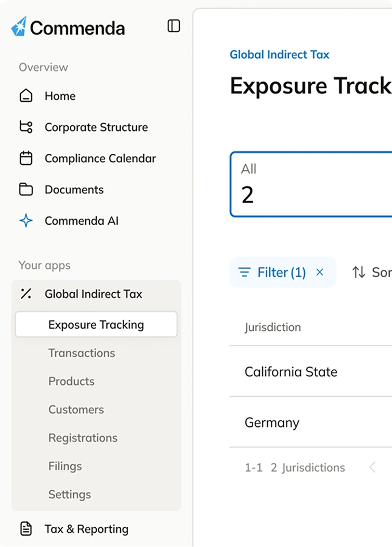The image size is (392, 547).
Task: Open Filings under Global Indirect Tax
Action: pos(65,466)
